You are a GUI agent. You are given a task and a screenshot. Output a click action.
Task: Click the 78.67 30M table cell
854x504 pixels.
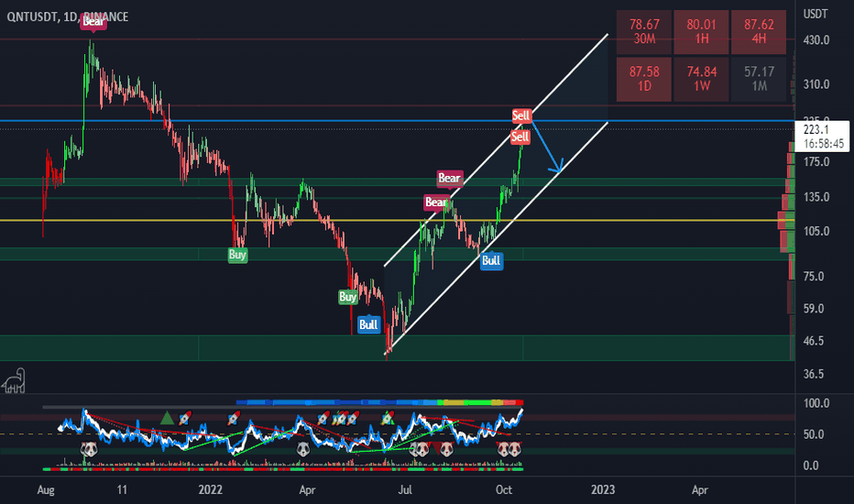click(644, 31)
